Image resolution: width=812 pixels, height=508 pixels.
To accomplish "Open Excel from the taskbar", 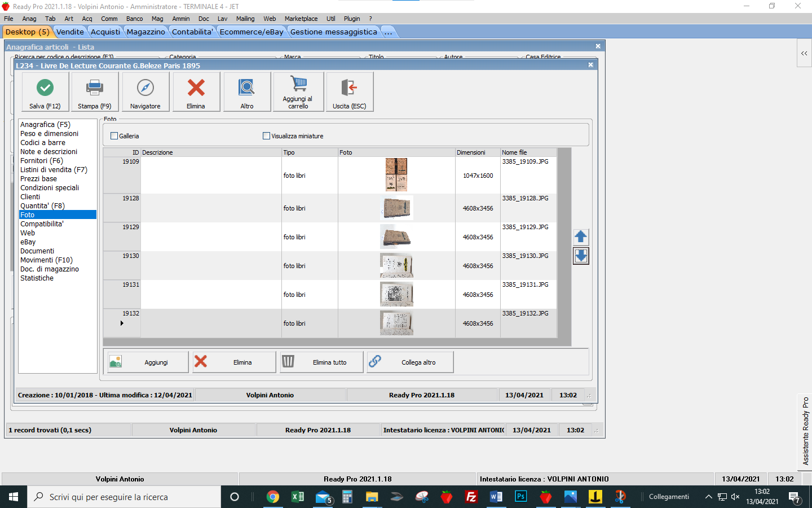I will point(298,497).
